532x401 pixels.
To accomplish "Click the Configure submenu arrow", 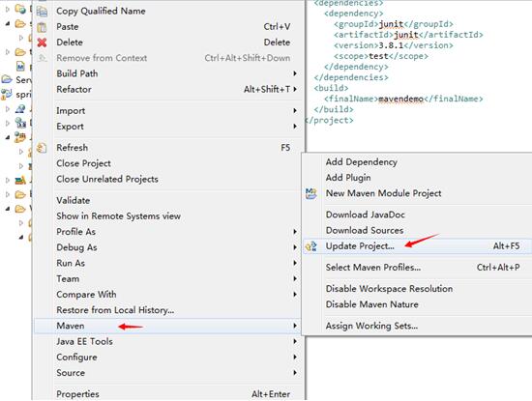I will [295, 358].
